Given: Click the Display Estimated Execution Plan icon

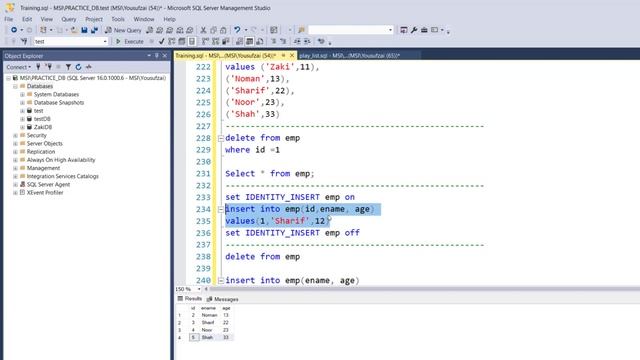Looking at the screenshot, I should (x=172, y=41).
